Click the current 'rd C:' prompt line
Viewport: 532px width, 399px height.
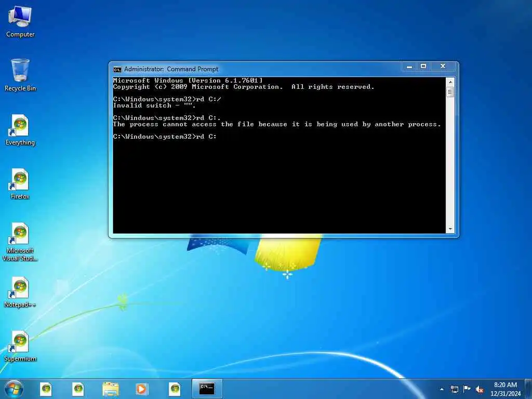tap(165, 137)
